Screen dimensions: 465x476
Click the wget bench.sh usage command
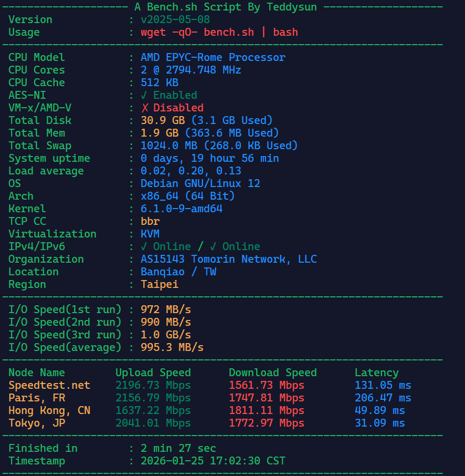(x=219, y=32)
